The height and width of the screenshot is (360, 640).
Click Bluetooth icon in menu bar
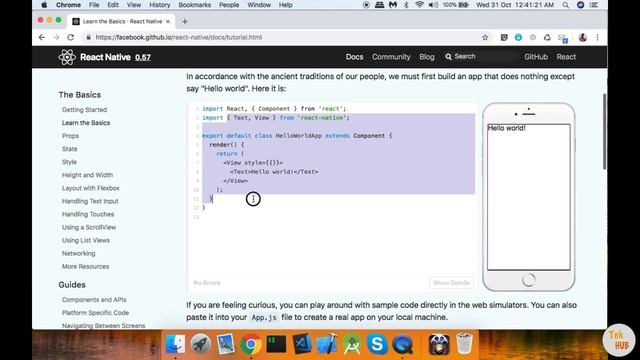[406, 5]
